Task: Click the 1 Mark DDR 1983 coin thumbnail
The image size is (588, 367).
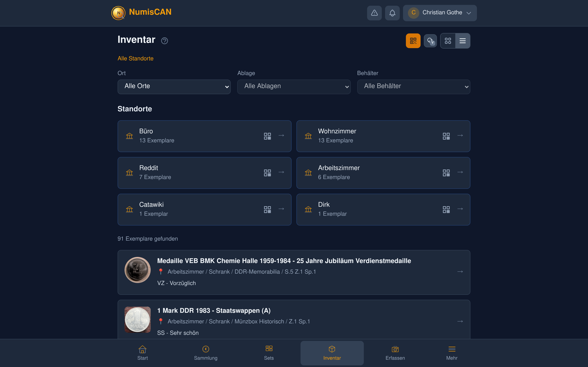Action: (138, 319)
